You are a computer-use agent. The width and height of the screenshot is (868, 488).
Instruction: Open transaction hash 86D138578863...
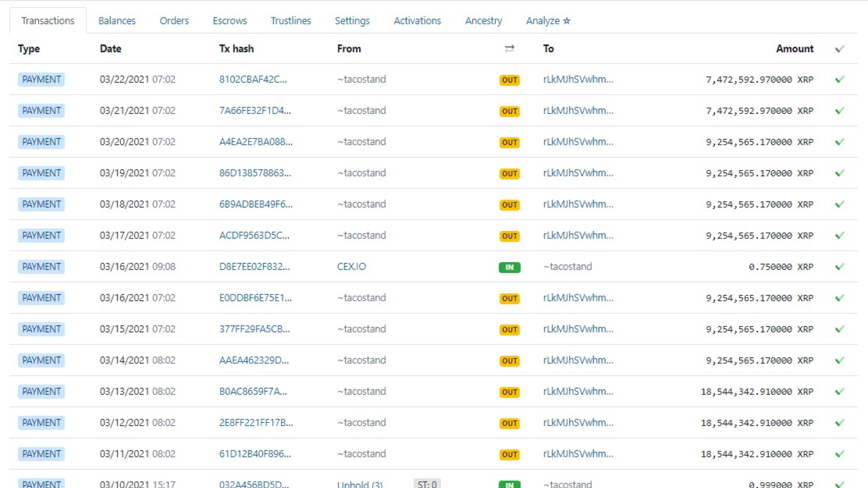pyautogui.click(x=255, y=173)
